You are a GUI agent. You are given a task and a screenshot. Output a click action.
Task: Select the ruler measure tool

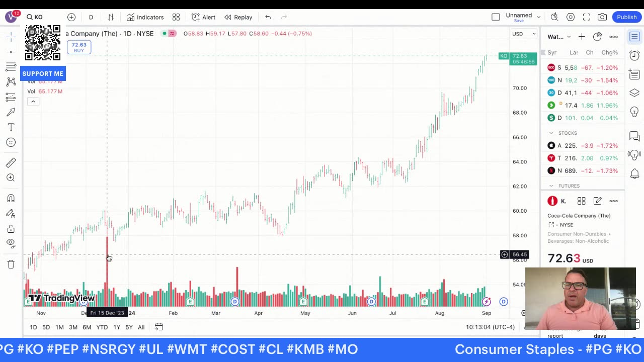pyautogui.click(x=11, y=162)
